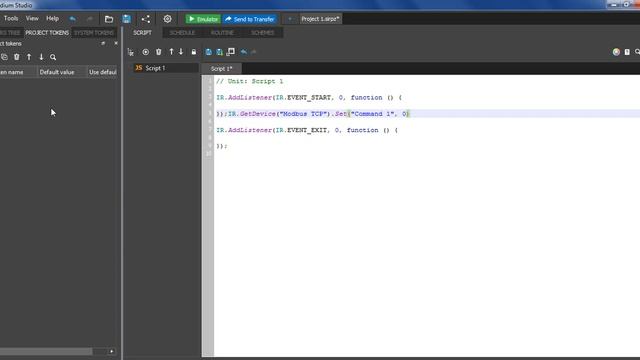
Task: Click the window copy icon in script toolbar
Action: pos(231,51)
